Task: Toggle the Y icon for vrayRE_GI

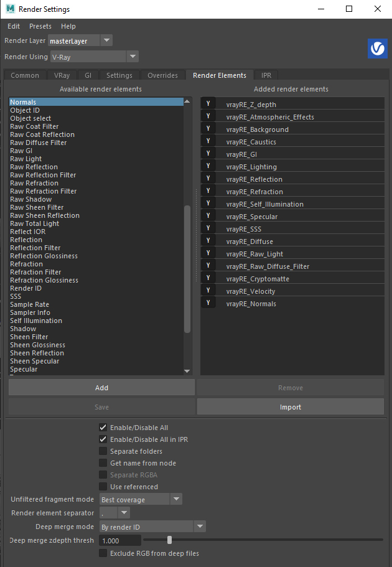Action: (x=208, y=153)
